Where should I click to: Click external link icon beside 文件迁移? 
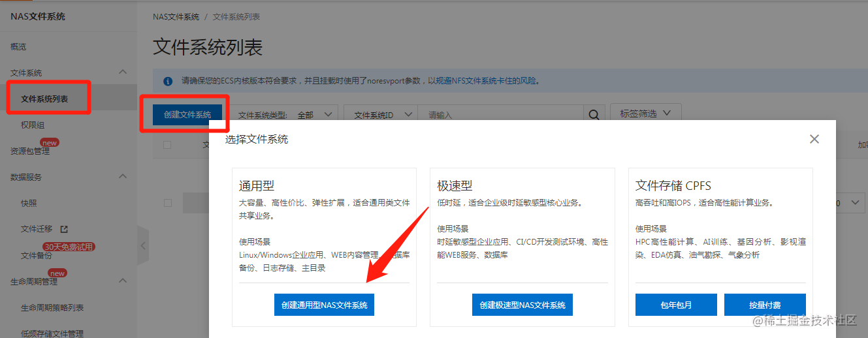(x=64, y=229)
